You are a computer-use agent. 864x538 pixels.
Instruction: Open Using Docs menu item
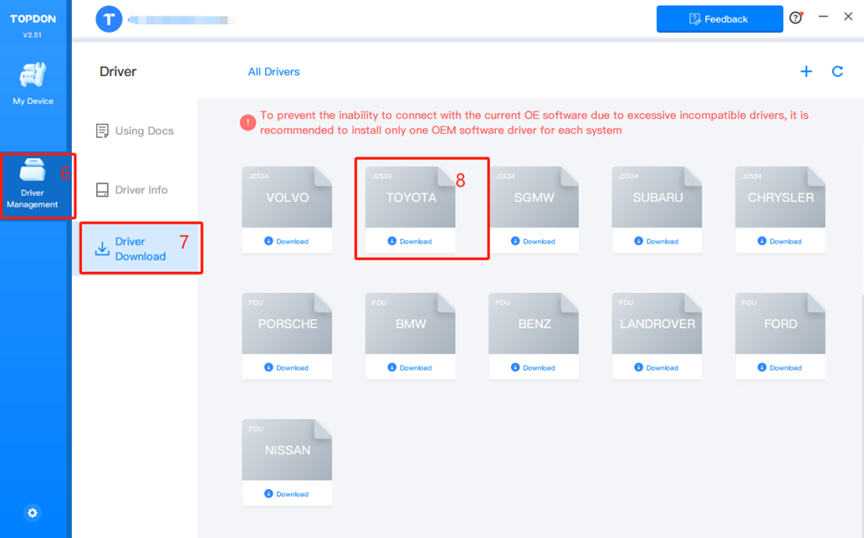click(x=135, y=131)
